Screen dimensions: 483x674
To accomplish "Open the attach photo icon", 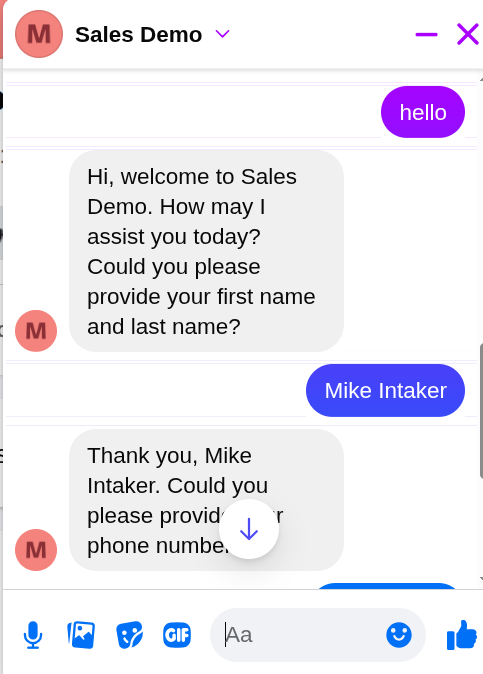I will [x=81, y=634].
